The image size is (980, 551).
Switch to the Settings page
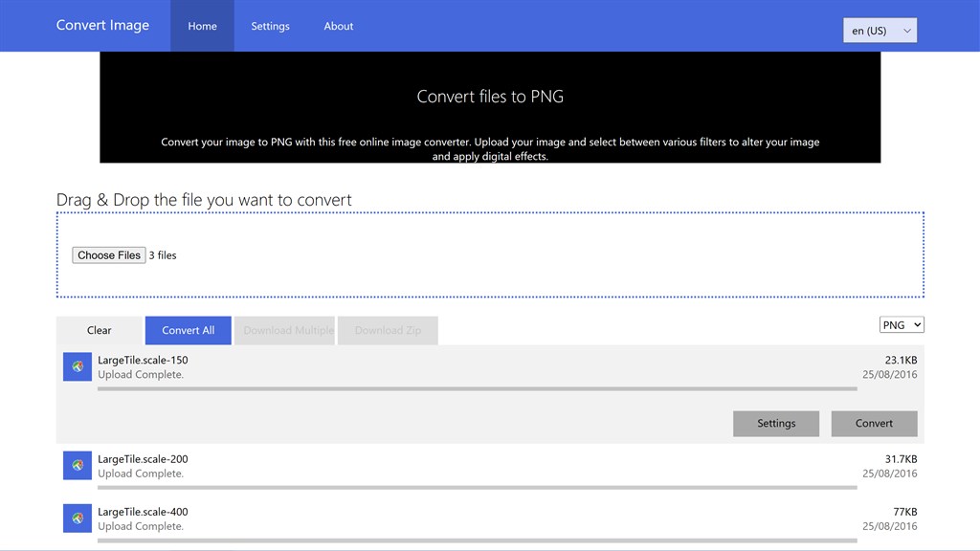[270, 26]
